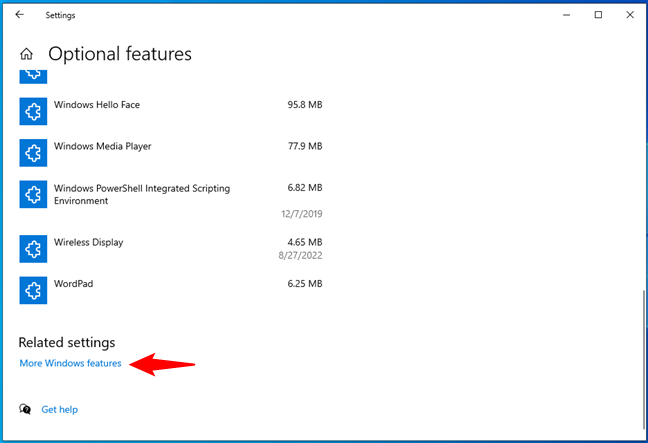648x443 pixels.
Task: Click the 12/7/2019 install date
Action: (302, 214)
